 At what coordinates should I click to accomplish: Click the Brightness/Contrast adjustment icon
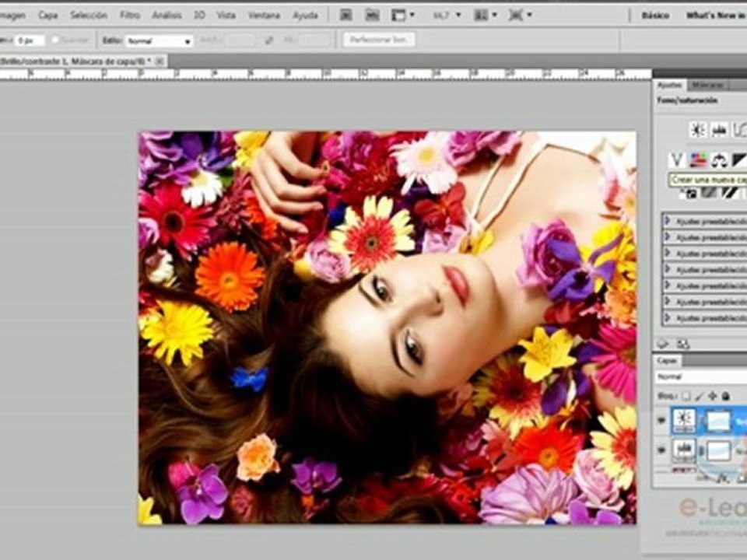click(x=698, y=130)
